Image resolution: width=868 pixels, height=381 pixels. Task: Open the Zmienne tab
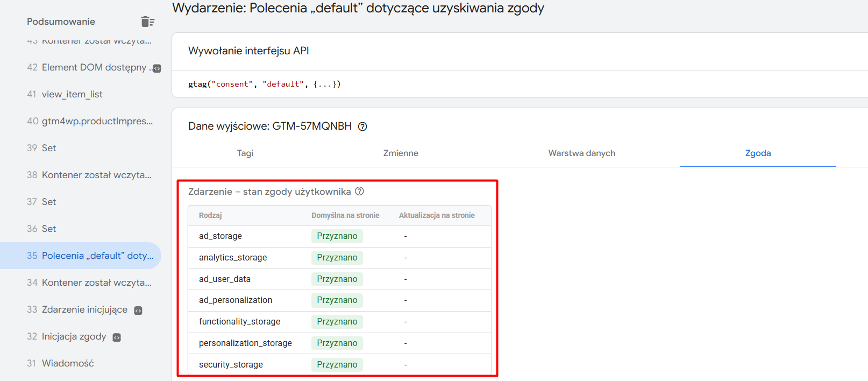(401, 153)
